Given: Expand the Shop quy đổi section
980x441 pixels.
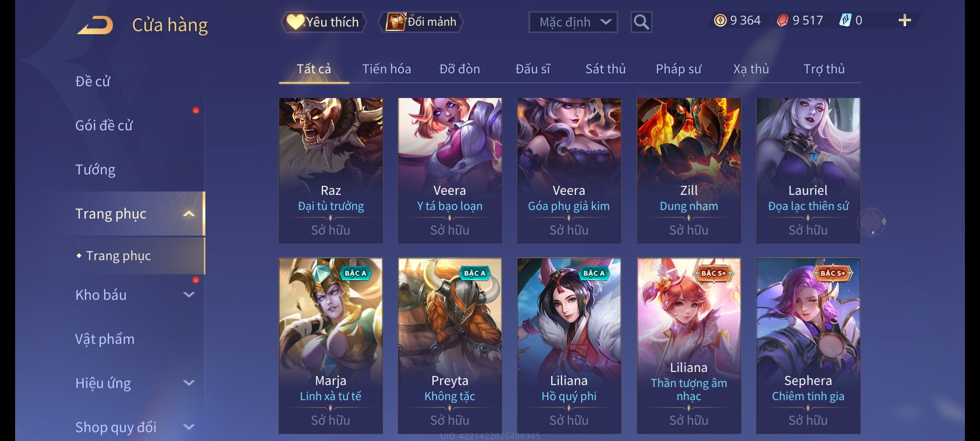Looking at the screenshot, I should tap(189, 427).
